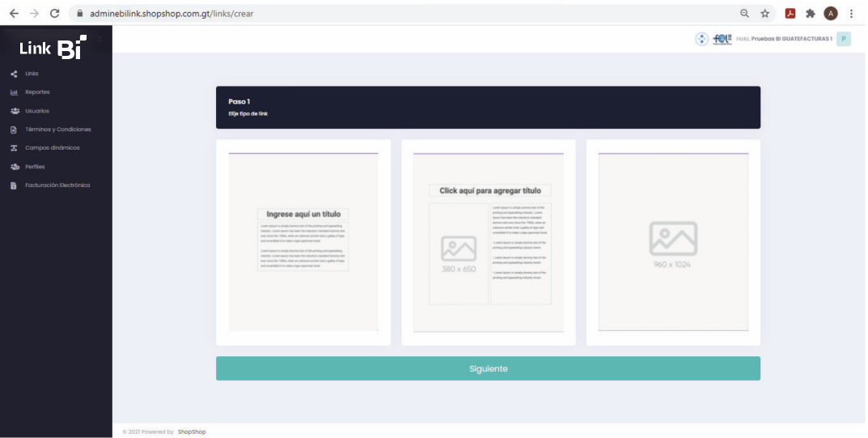868x438 pixels.
Task: Click the red PDF extension icon
Action: pos(790,13)
